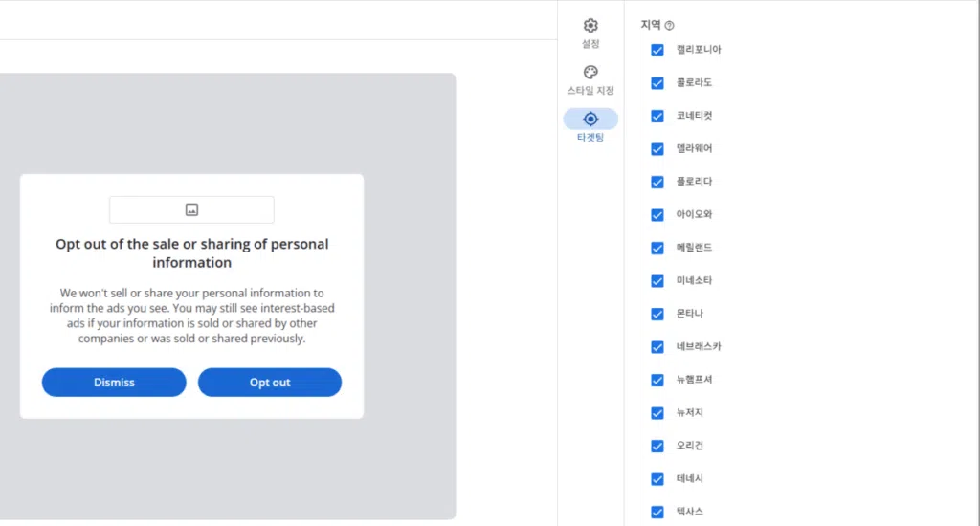Uncheck the 콜로라도 checkbox
The height and width of the screenshot is (526, 980).
tap(657, 83)
